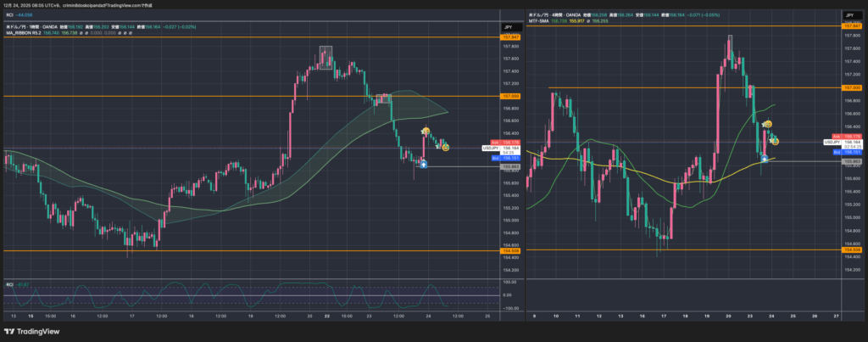The width and height of the screenshot is (868, 342).
Task: Select the small rectangle drawing on 1-hour 157.000 line
Action: coord(383,97)
